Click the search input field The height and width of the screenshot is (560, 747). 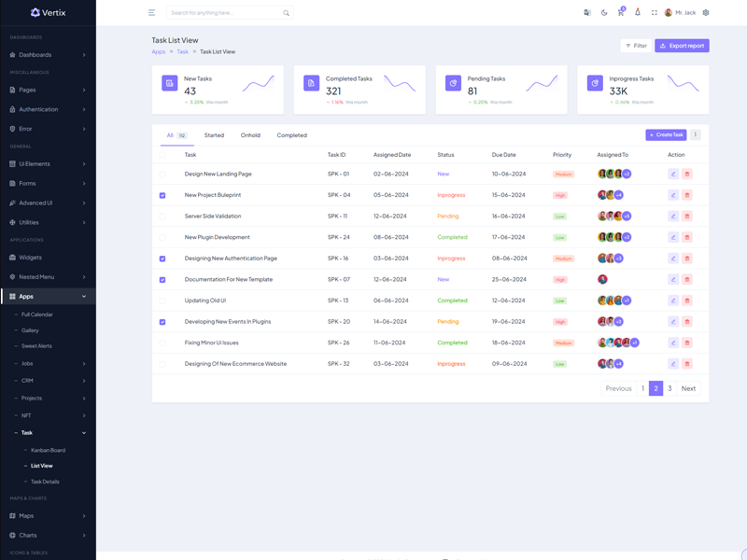point(224,13)
